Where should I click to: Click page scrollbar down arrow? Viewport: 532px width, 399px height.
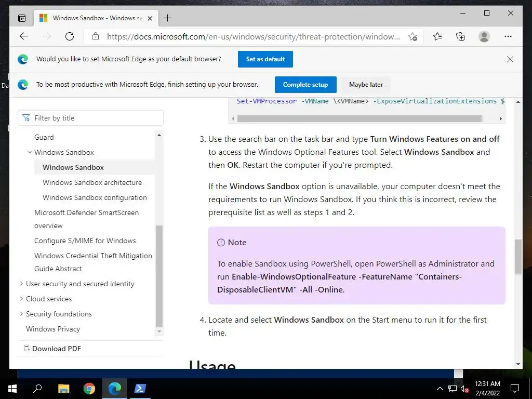518,364
